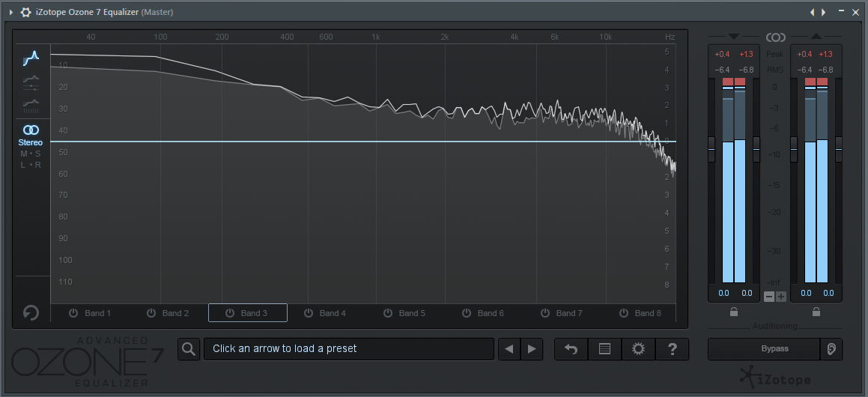Click the output right peak reading +1.3

[x=825, y=54]
